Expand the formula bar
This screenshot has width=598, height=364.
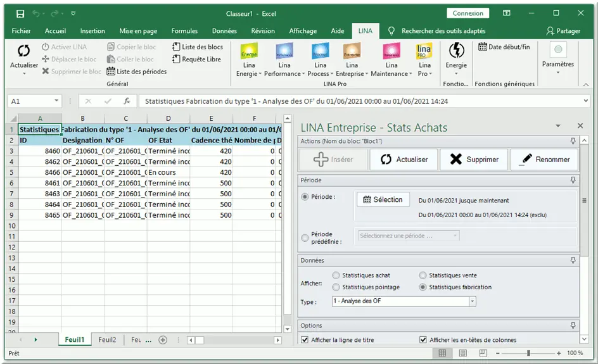pyautogui.click(x=586, y=101)
